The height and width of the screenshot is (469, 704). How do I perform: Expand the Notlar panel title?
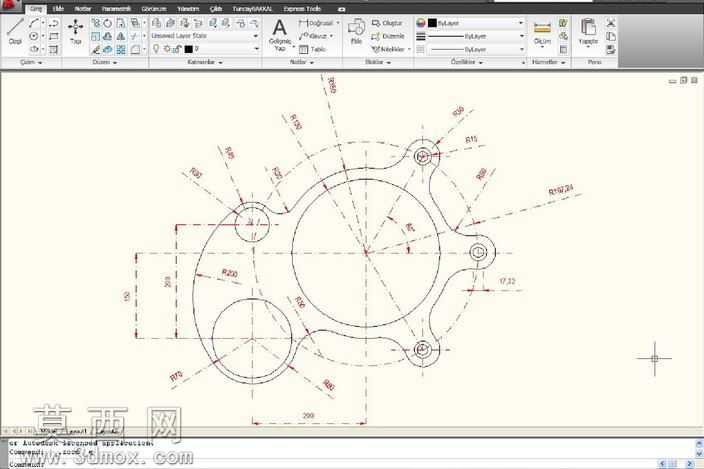tap(301, 62)
